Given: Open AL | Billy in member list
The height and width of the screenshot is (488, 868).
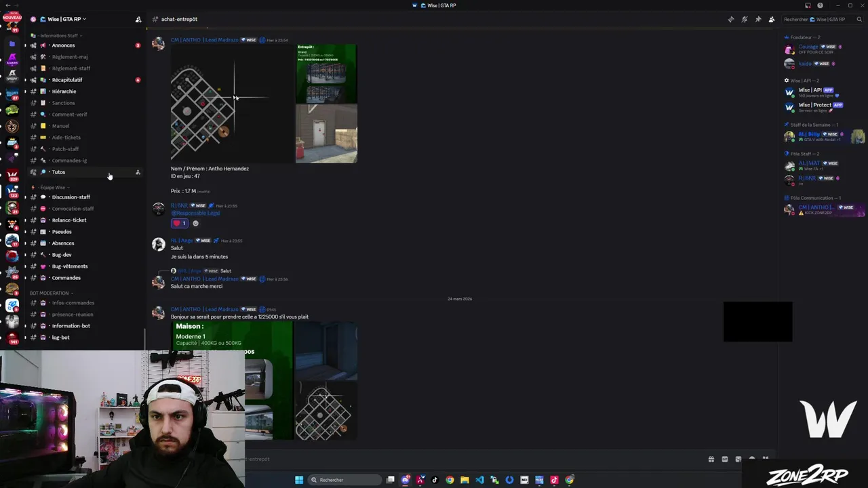Looking at the screenshot, I should (824, 136).
